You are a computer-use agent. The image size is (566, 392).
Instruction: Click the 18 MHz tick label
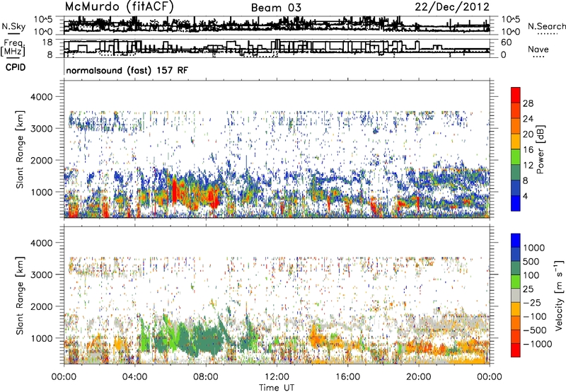47,42
